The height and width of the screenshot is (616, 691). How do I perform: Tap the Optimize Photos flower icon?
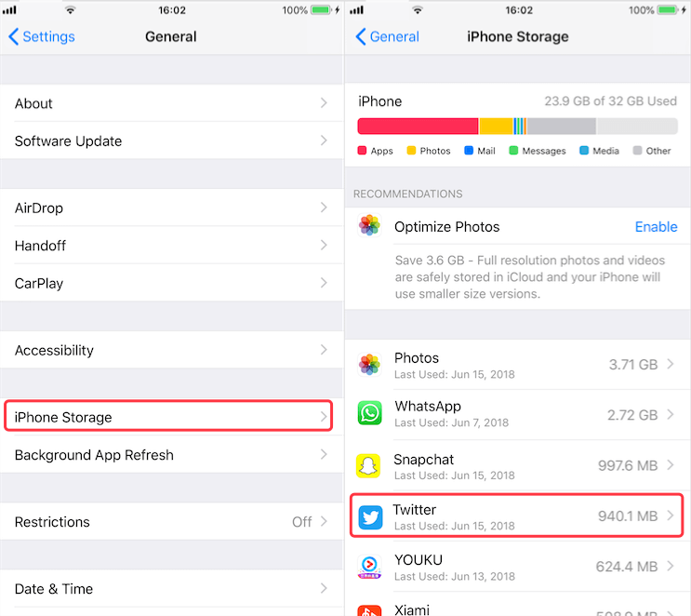click(x=369, y=225)
